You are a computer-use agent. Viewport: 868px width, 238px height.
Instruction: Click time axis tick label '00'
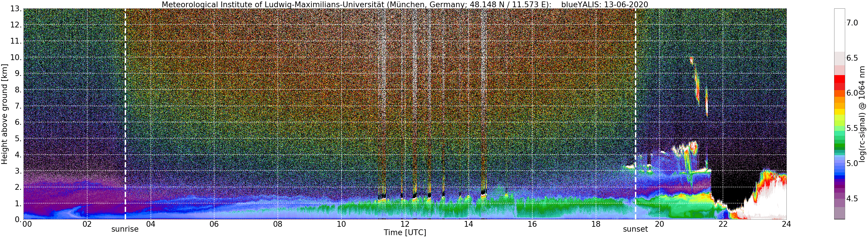point(27,224)
